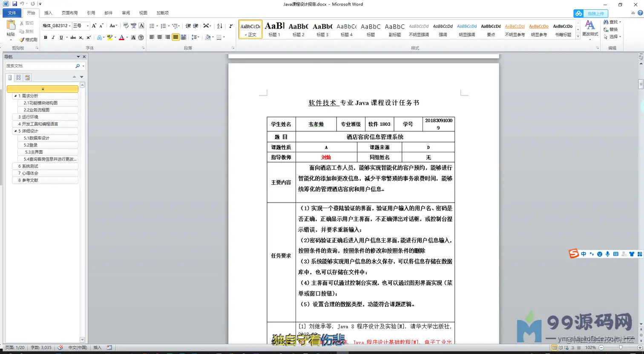
Task: Click word count 字数: 3,035
Action: 41,348
